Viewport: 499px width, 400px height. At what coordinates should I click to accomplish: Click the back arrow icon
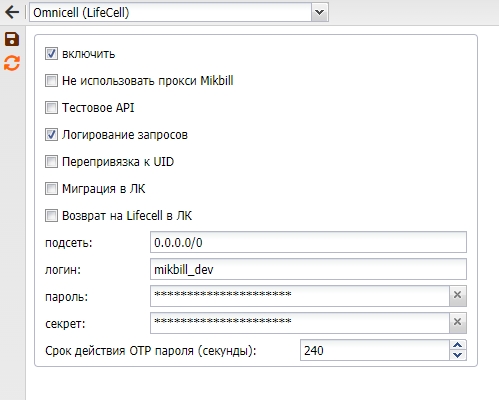[12, 13]
